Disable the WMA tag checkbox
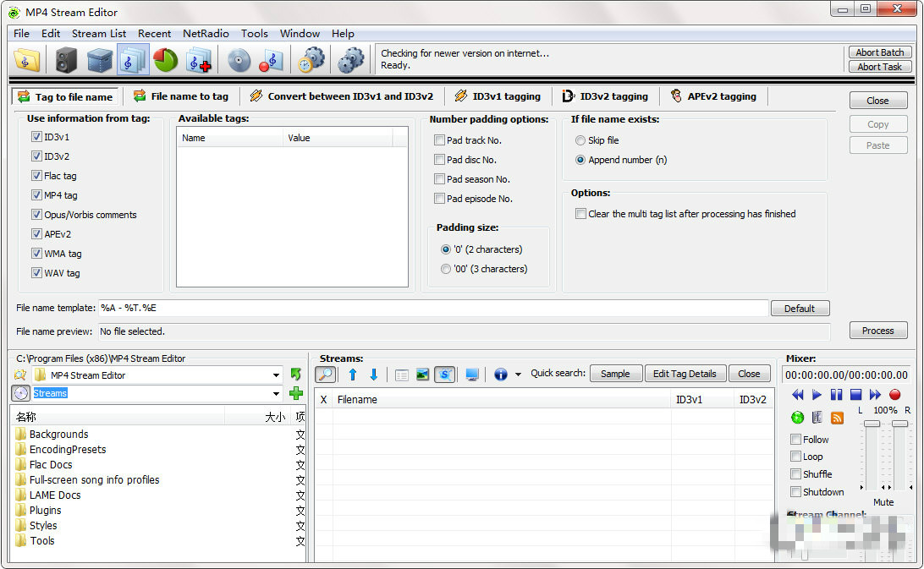The image size is (924, 569). pyautogui.click(x=36, y=253)
